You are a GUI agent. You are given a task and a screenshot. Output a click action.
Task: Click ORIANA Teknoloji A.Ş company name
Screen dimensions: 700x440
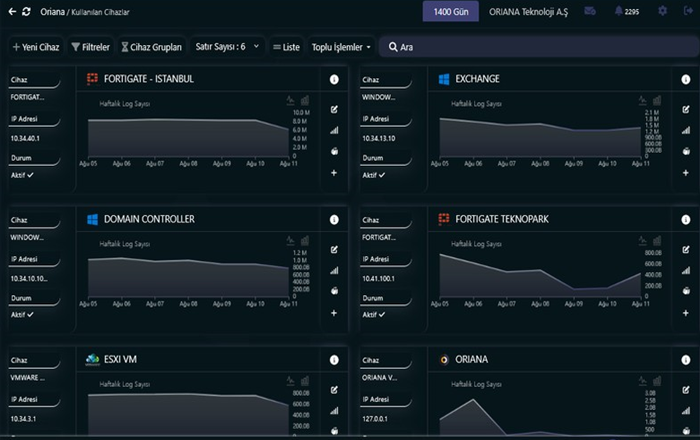pos(529,12)
